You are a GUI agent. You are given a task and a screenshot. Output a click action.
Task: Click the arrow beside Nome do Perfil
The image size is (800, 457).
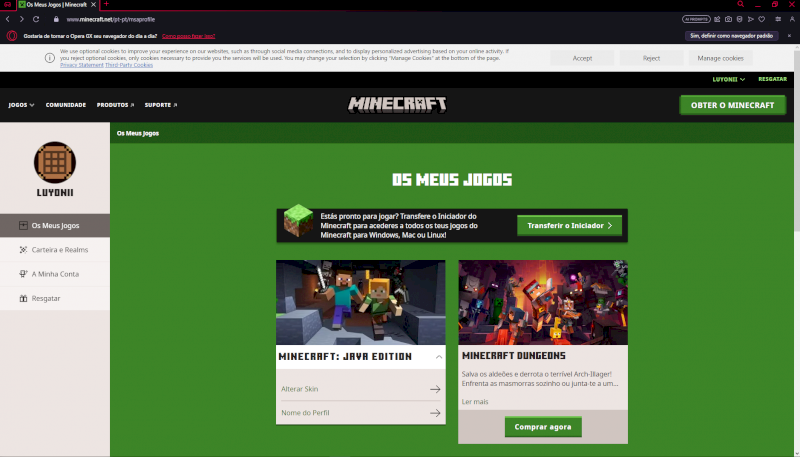point(435,413)
